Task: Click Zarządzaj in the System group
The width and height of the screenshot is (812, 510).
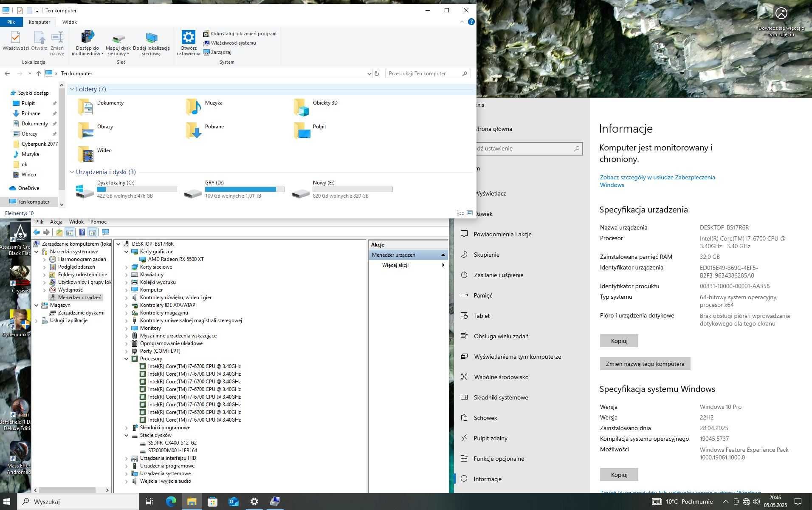Action: (x=217, y=52)
